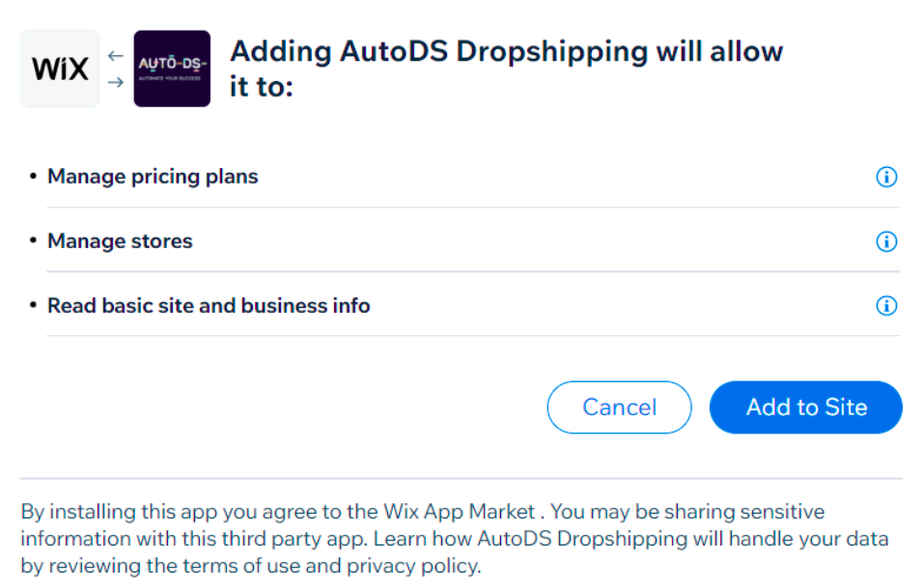Select the Manage pricing plans permission text
This screenshot has width=924, height=587.
(x=153, y=177)
